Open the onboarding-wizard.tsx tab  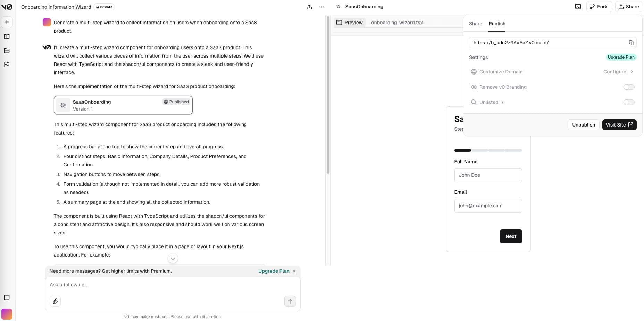[397, 23]
